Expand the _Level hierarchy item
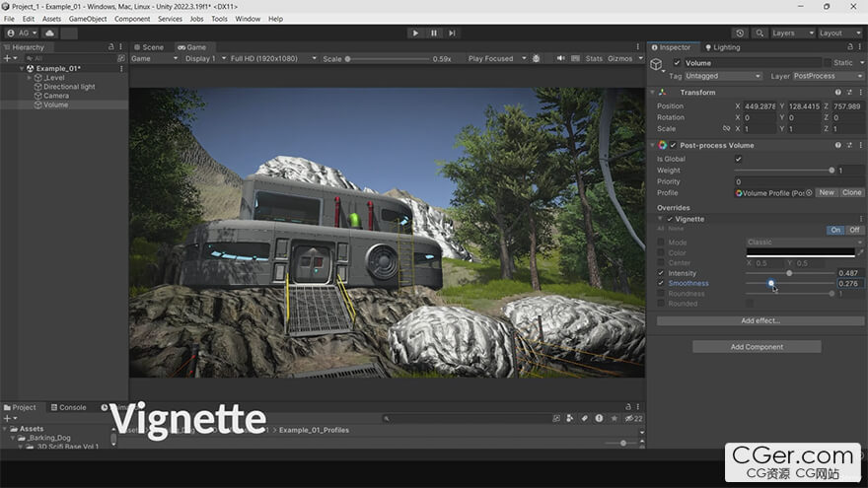 point(28,78)
